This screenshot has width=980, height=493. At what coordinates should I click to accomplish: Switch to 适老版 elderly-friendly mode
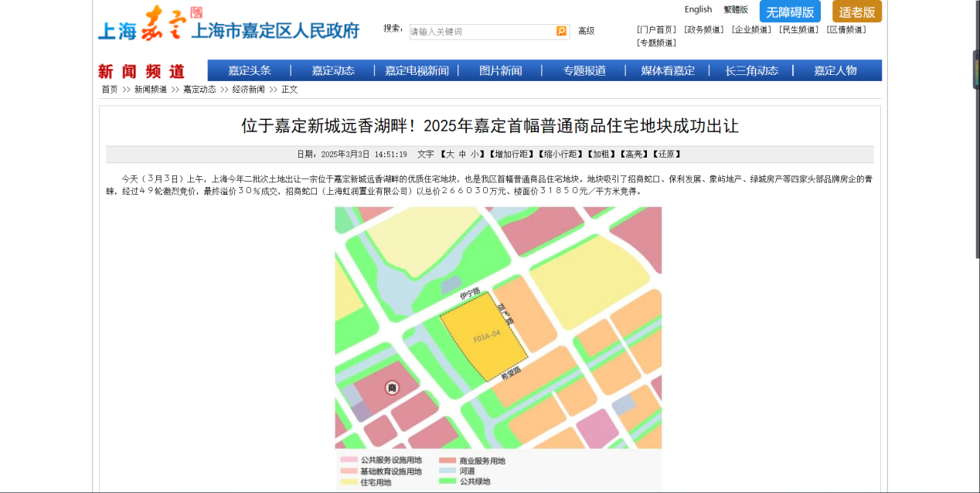tap(856, 12)
